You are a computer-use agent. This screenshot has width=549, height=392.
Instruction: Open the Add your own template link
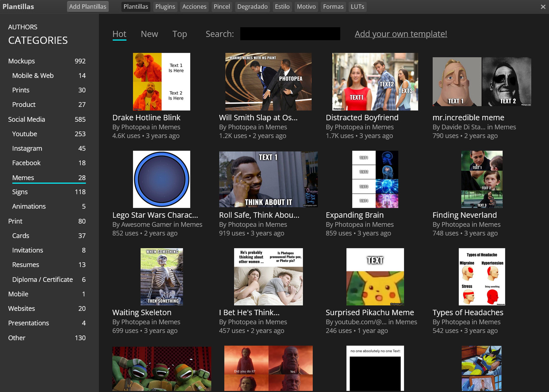[x=401, y=34]
